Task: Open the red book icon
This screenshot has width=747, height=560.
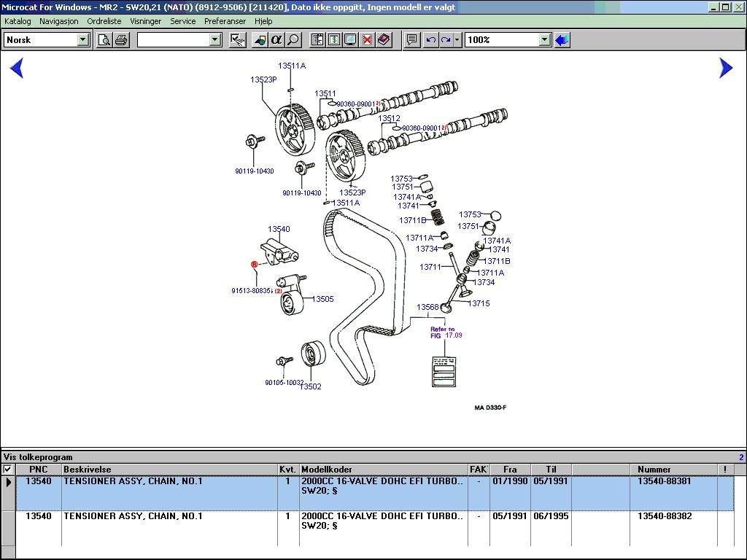Action: click(384, 40)
